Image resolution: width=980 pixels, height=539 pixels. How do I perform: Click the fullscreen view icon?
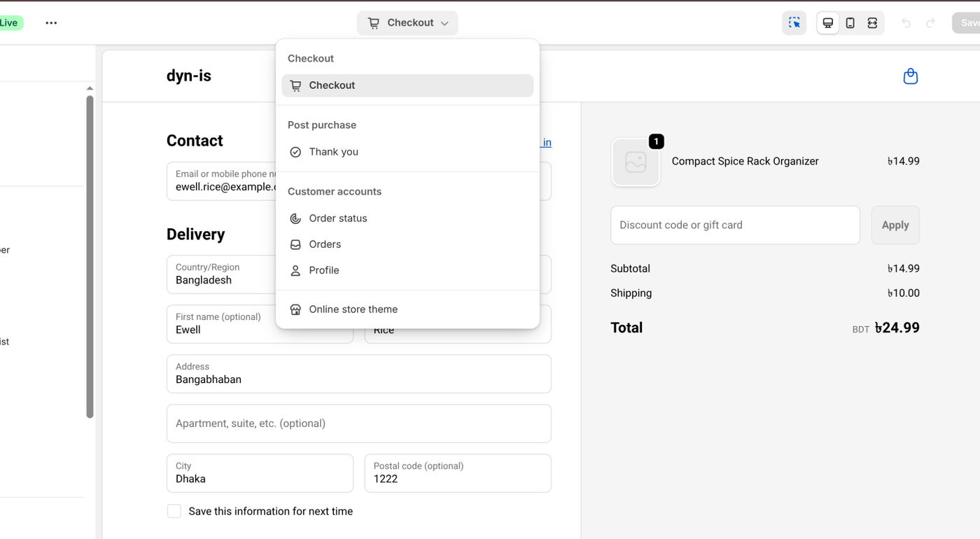[x=872, y=23]
